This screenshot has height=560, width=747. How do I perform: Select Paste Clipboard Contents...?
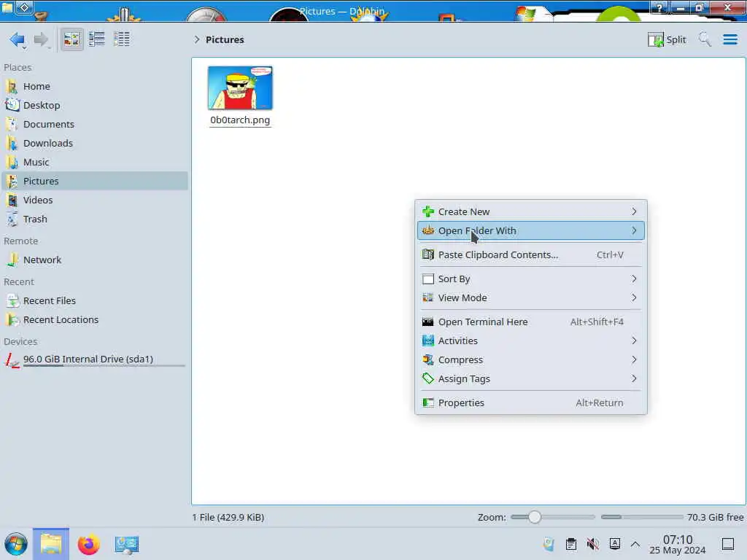[531, 254]
